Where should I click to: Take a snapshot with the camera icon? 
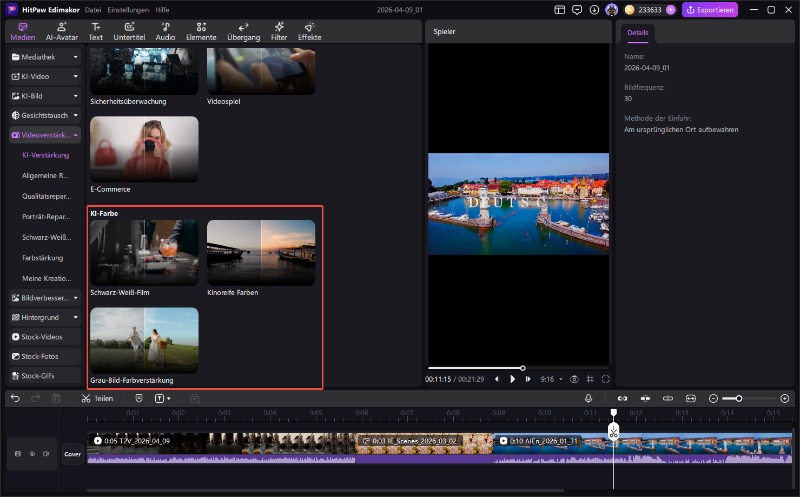click(x=574, y=379)
